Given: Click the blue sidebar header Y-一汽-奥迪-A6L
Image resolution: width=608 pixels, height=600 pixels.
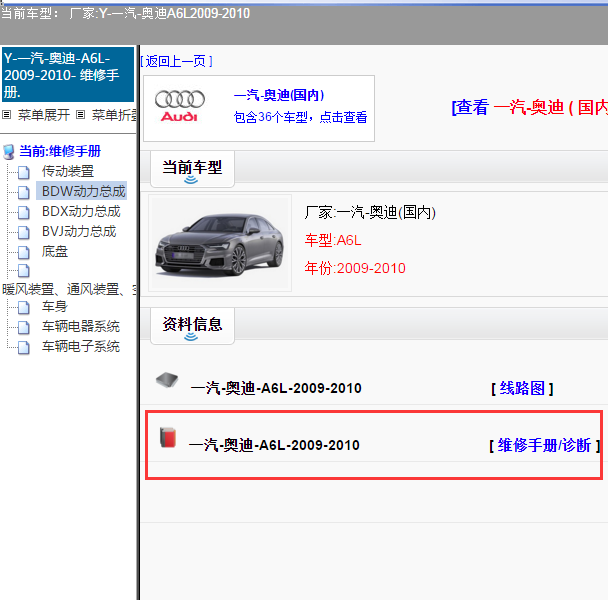Looking at the screenshot, I should point(68,74).
